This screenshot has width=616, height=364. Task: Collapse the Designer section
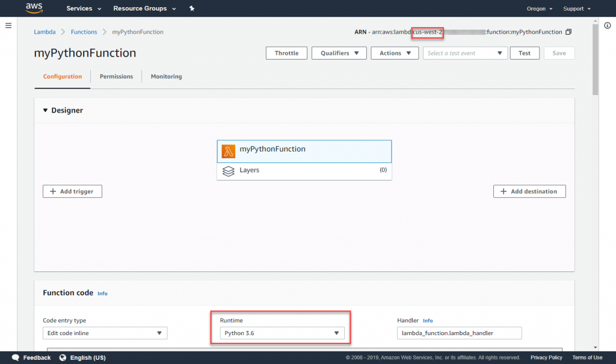pos(46,110)
